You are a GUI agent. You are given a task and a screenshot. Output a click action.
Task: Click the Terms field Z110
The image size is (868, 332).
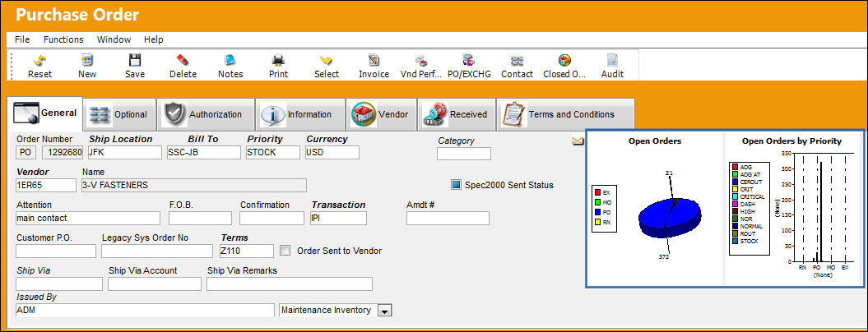coord(247,251)
